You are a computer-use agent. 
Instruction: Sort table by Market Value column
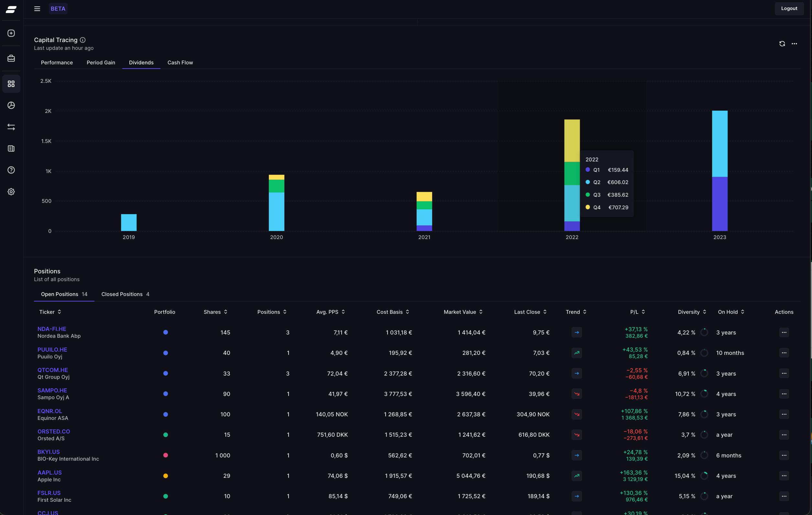click(x=463, y=312)
